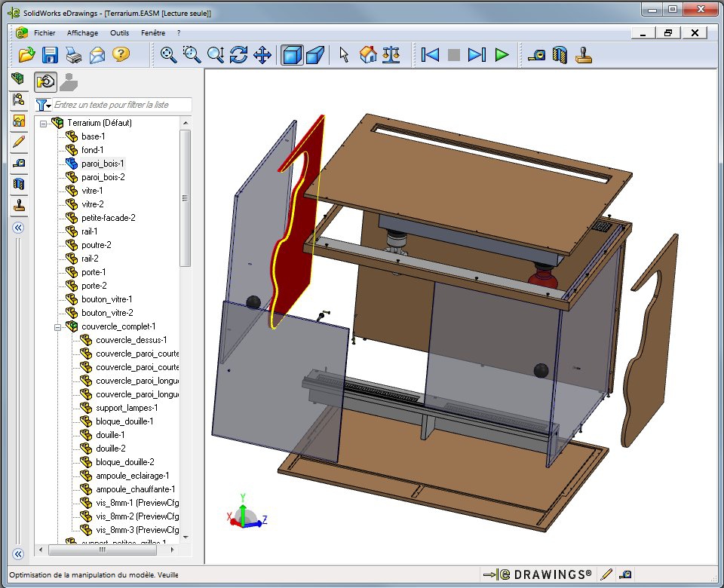Open the Measure tool in top toolbar

(x=536, y=55)
